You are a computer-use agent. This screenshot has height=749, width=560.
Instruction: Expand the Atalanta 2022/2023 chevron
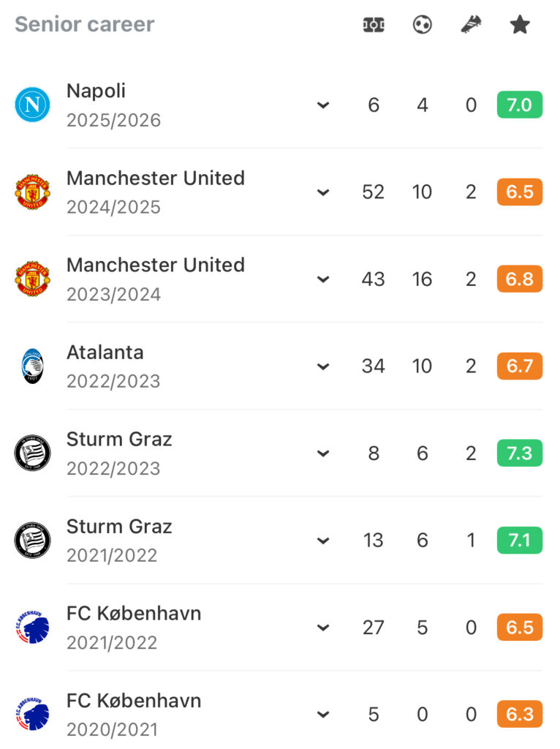(x=323, y=366)
